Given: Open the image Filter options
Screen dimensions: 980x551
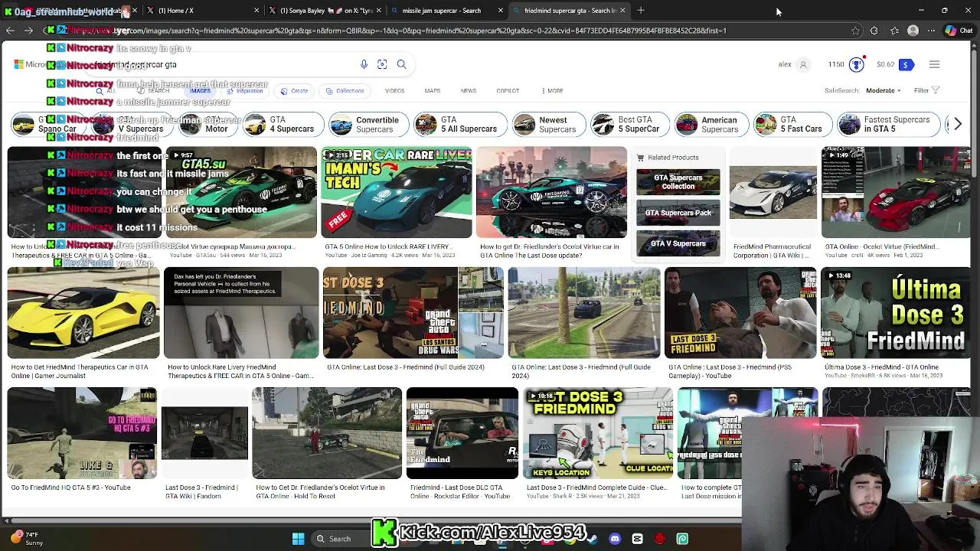Looking at the screenshot, I should (926, 90).
